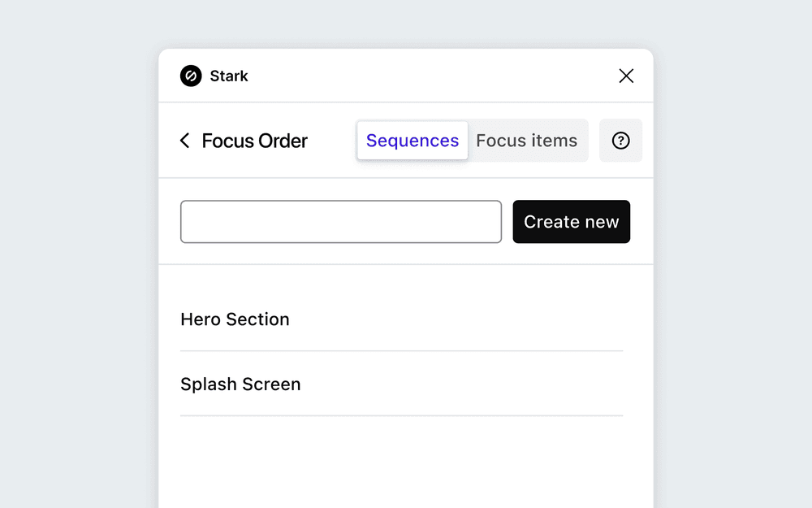Tap the left-pointing back arrow icon
This screenshot has height=508, width=812.
point(184,141)
